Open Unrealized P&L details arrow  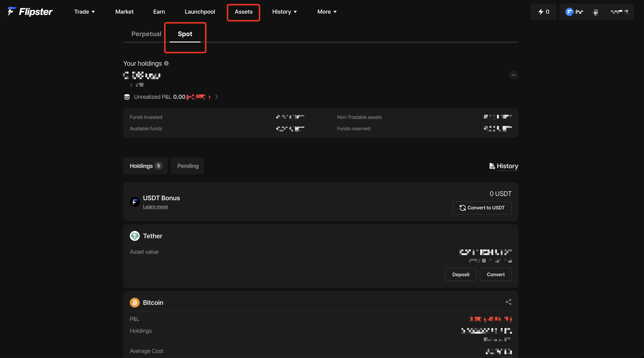click(x=217, y=97)
